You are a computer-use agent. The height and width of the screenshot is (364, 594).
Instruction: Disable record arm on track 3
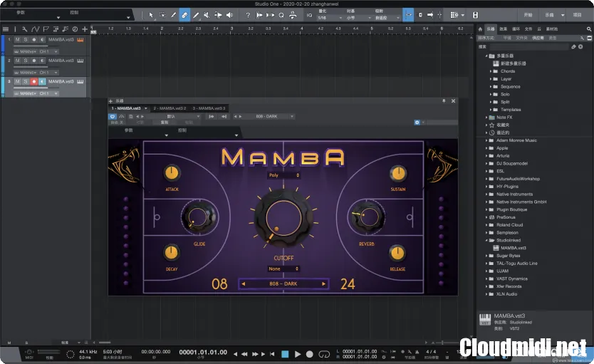tap(33, 82)
